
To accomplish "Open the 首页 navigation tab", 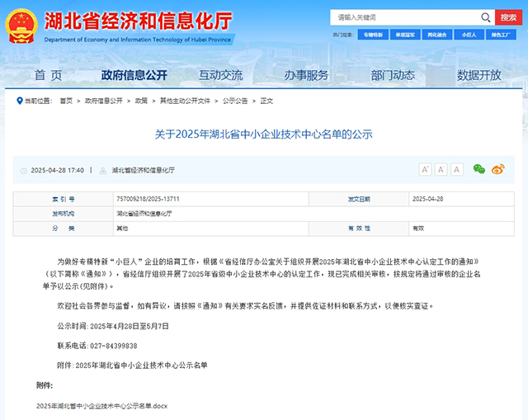I will tap(48, 75).
